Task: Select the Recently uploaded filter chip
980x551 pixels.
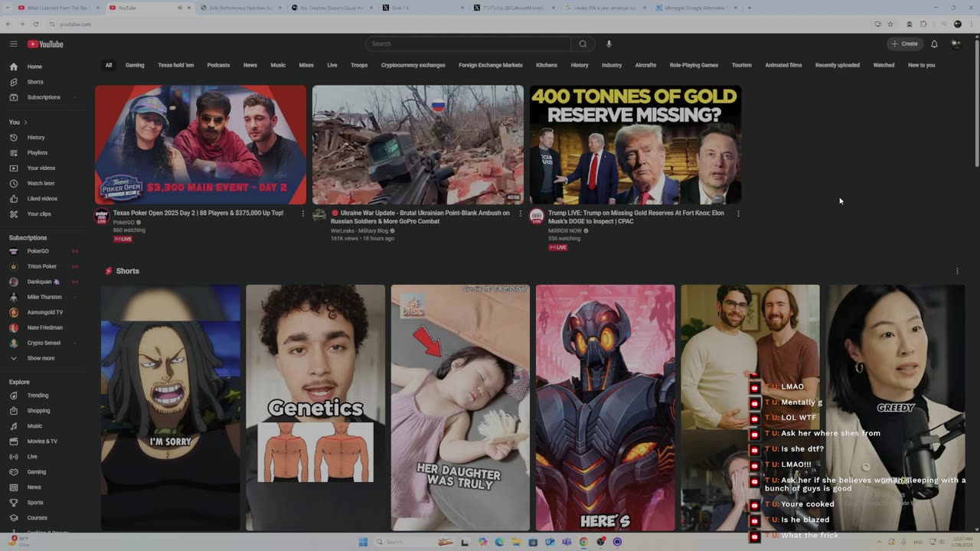Action: [x=837, y=65]
